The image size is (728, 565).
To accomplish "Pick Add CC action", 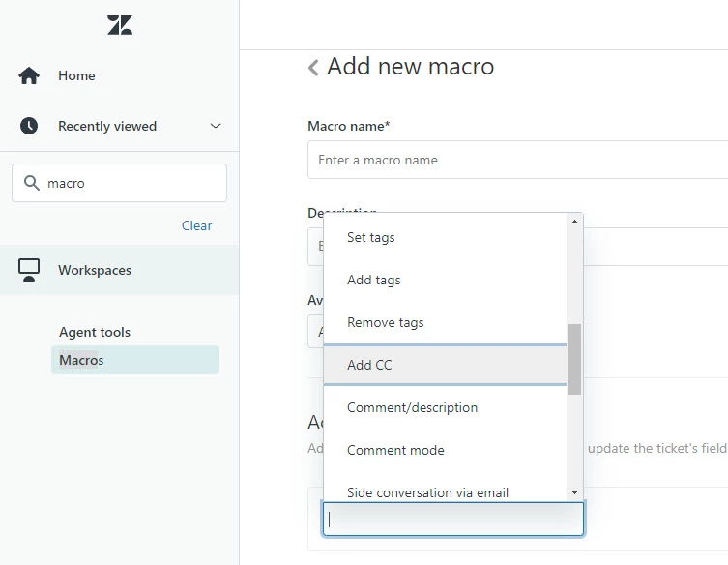I will [369, 365].
